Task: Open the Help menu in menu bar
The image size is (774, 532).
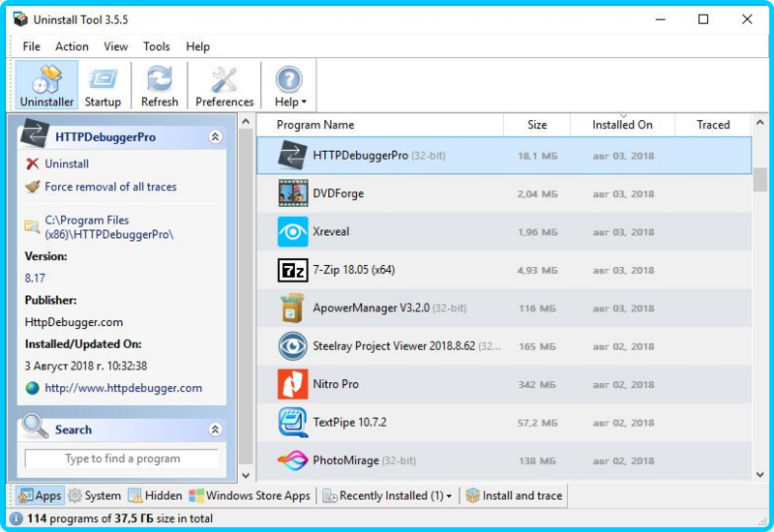Action: (197, 46)
